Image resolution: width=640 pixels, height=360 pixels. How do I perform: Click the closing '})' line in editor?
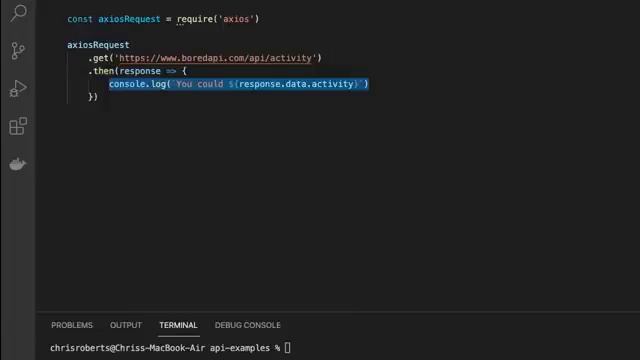point(93,97)
